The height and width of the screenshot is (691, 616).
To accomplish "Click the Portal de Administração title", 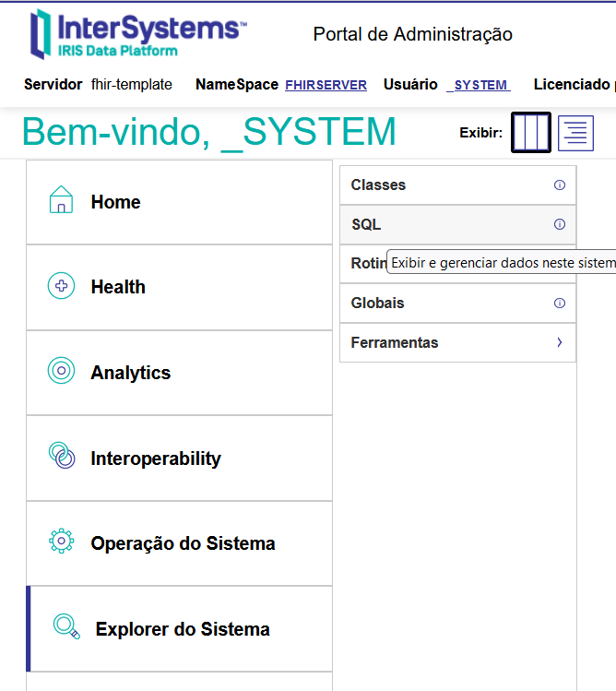I will (x=412, y=35).
